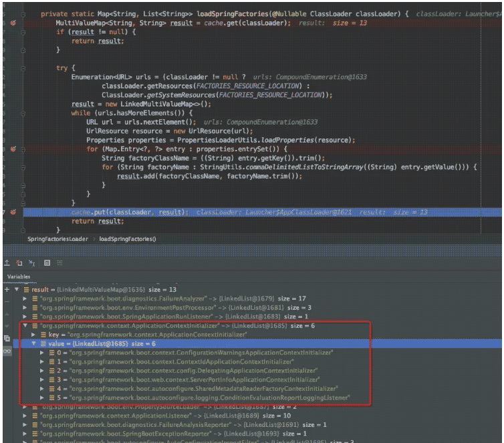The width and height of the screenshot is (504, 443).
Task: Click the loadSpringFactories() breadcrumb
Action: pyautogui.click(x=128, y=239)
